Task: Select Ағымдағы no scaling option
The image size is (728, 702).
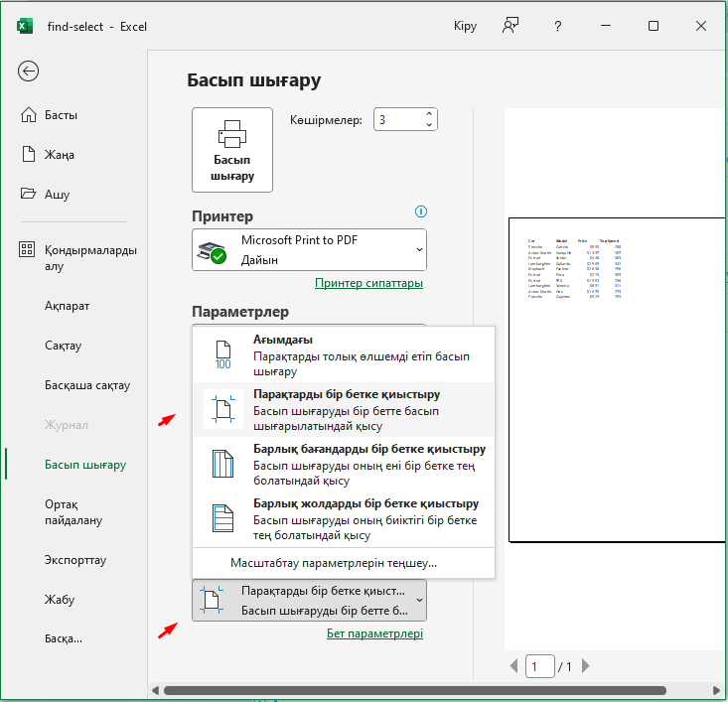Action: [x=343, y=355]
